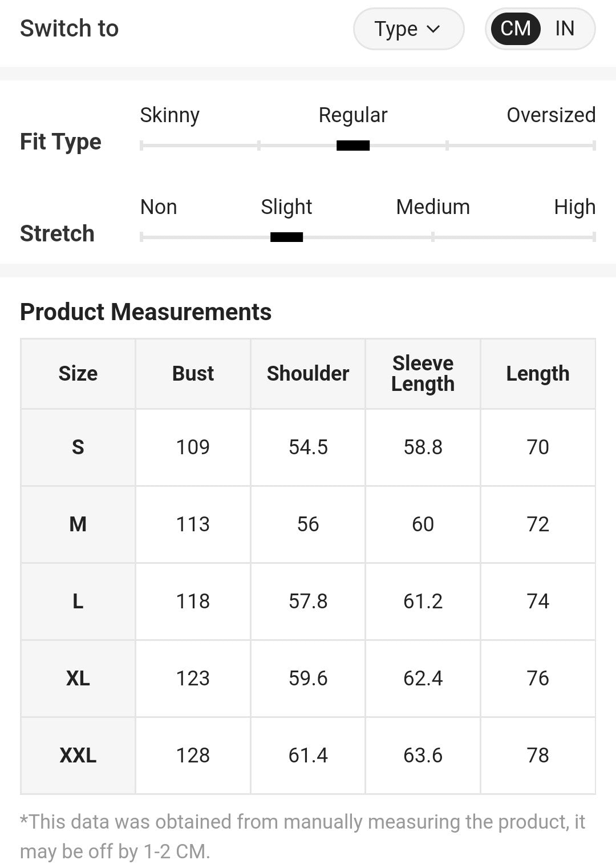The image size is (616, 868).
Task: Open the Type dropdown
Action: (408, 29)
